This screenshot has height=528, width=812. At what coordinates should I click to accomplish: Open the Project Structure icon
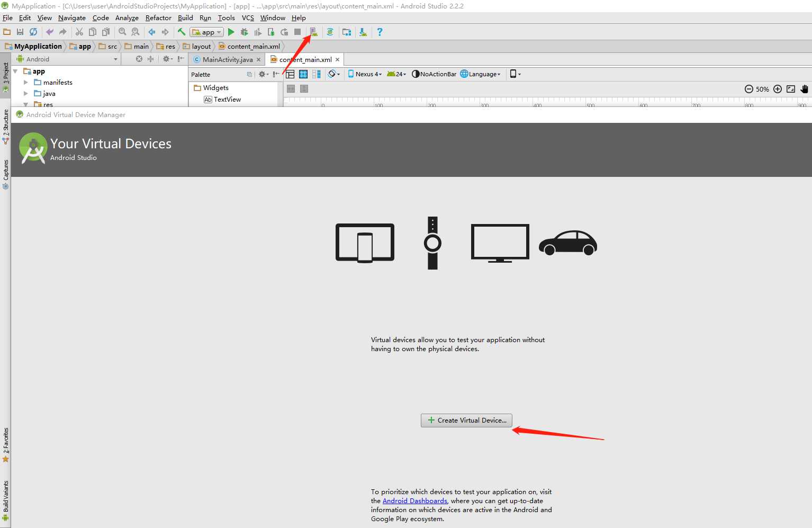coord(347,32)
